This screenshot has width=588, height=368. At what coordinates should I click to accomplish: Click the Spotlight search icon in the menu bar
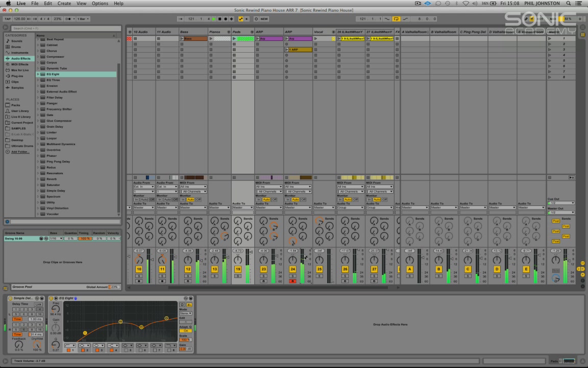[x=569, y=4]
